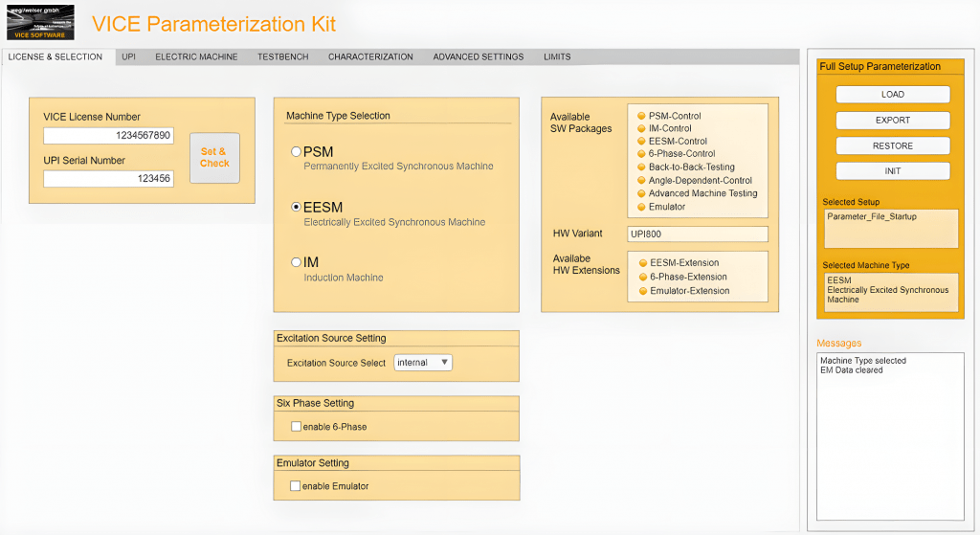
Task: Enable the Emulator checkbox
Action: point(295,485)
